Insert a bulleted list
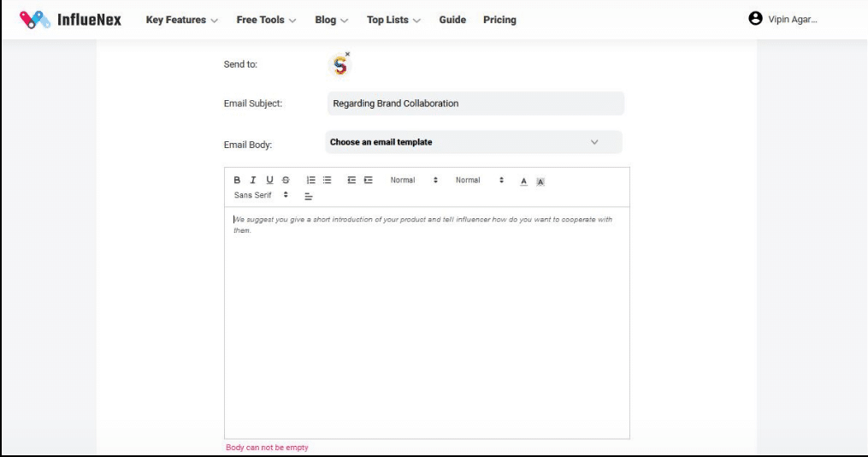 point(328,180)
